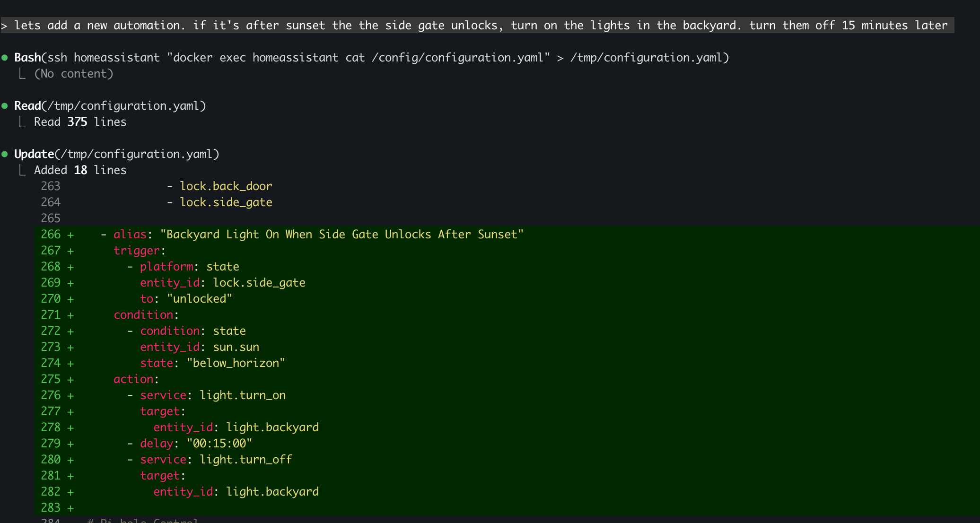
Task: Click the green bullet beside the Read command
Action: (5, 106)
